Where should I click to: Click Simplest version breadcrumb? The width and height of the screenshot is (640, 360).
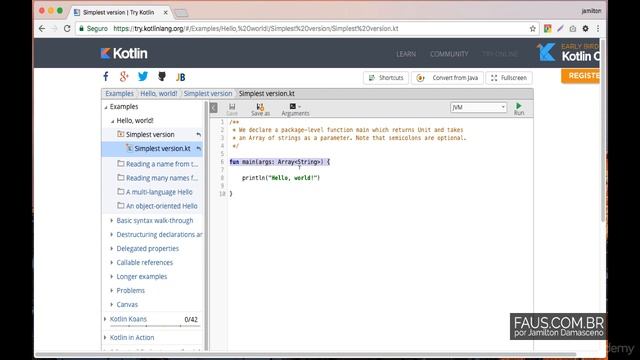208,93
